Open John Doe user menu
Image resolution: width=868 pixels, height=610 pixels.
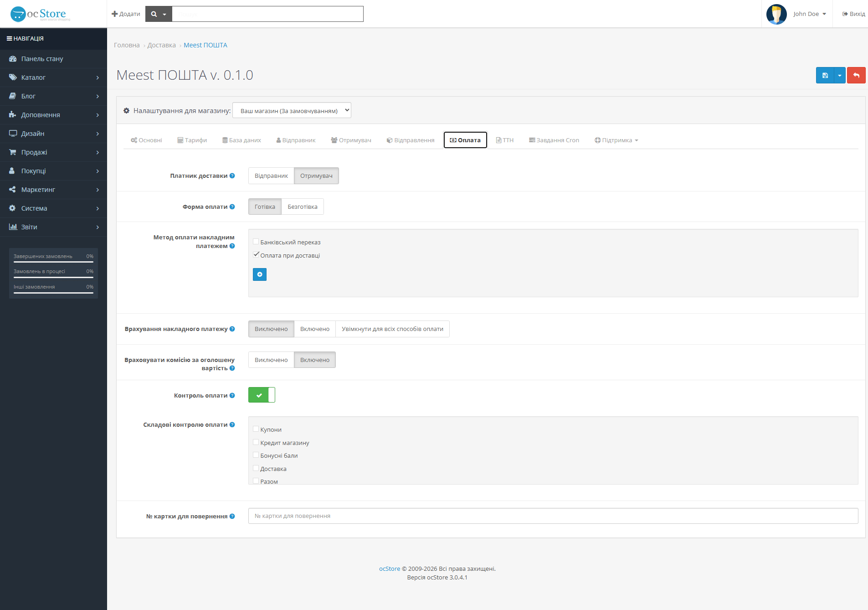click(x=809, y=14)
